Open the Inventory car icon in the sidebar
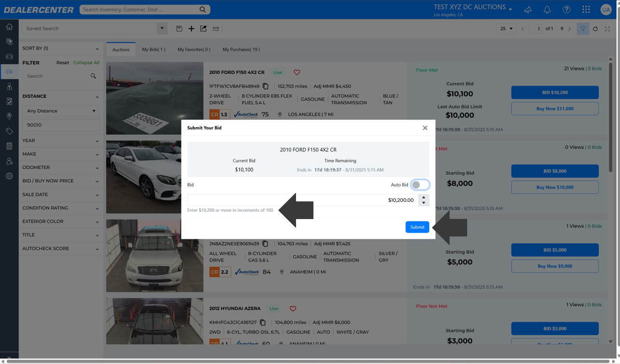This screenshot has width=620, height=364. tap(9, 57)
